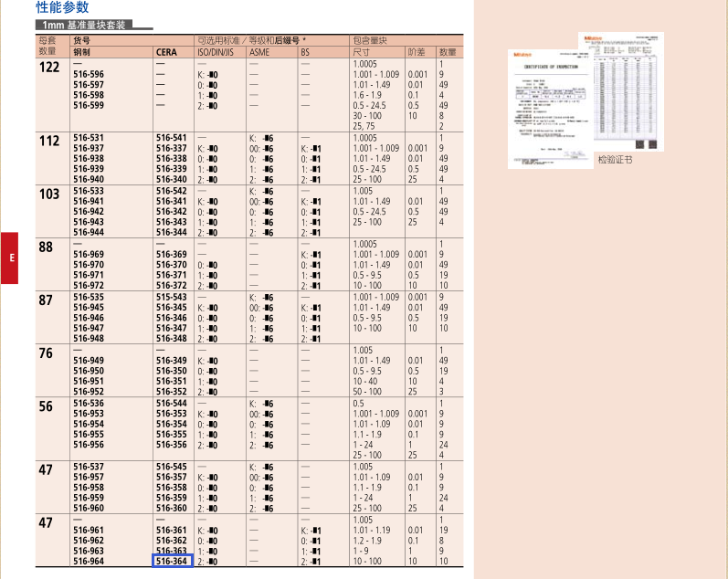Click steel item number 516-940
Image resolution: width=728 pixels, height=579 pixels.
click(x=89, y=179)
